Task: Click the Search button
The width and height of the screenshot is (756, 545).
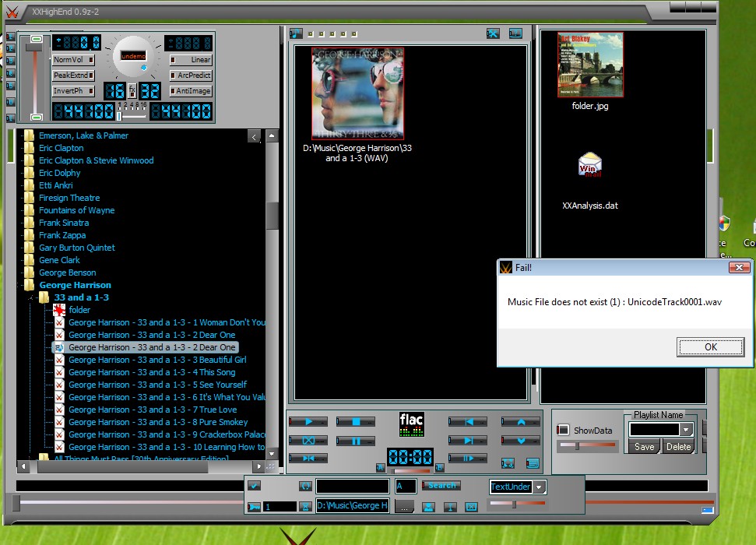Action: (441, 485)
